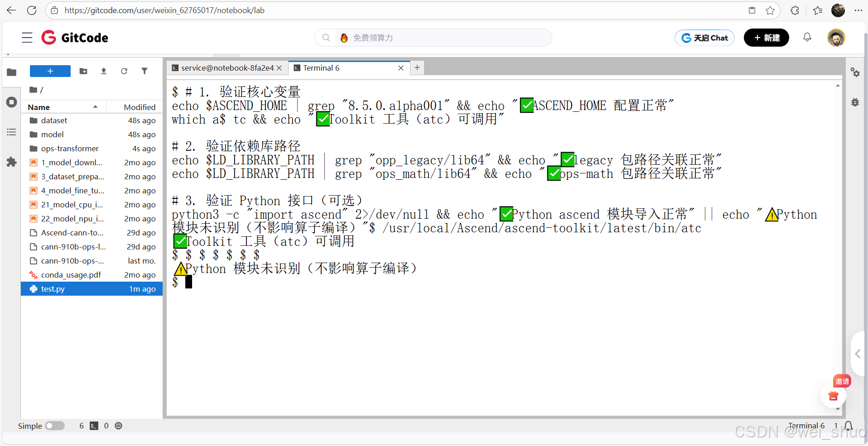The image size is (868, 446).
Task: Select the 22_model_npu_i... notebook
Action: (92, 219)
